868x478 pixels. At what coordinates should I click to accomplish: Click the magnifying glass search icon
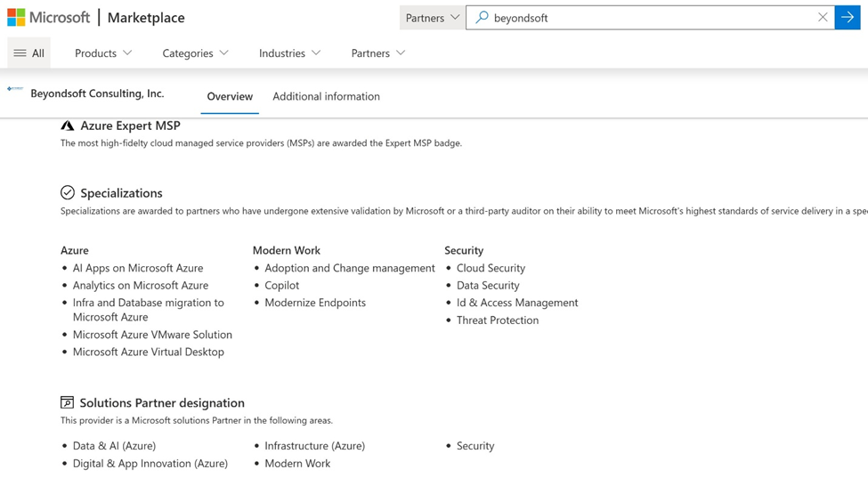click(x=482, y=17)
